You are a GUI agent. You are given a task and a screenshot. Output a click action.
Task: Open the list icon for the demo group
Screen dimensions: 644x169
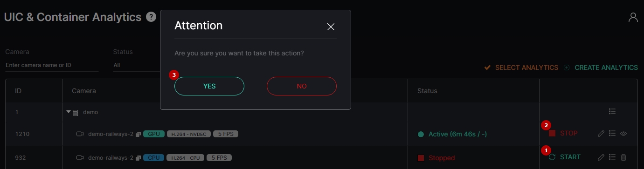point(612,112)
